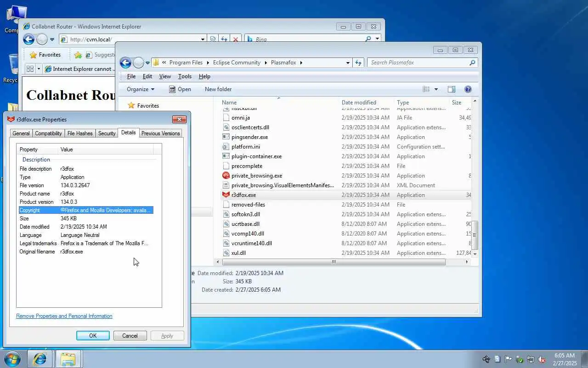
Task: Click the Favorites star in Explorer sidebar
Action: [x=131, y=105]
